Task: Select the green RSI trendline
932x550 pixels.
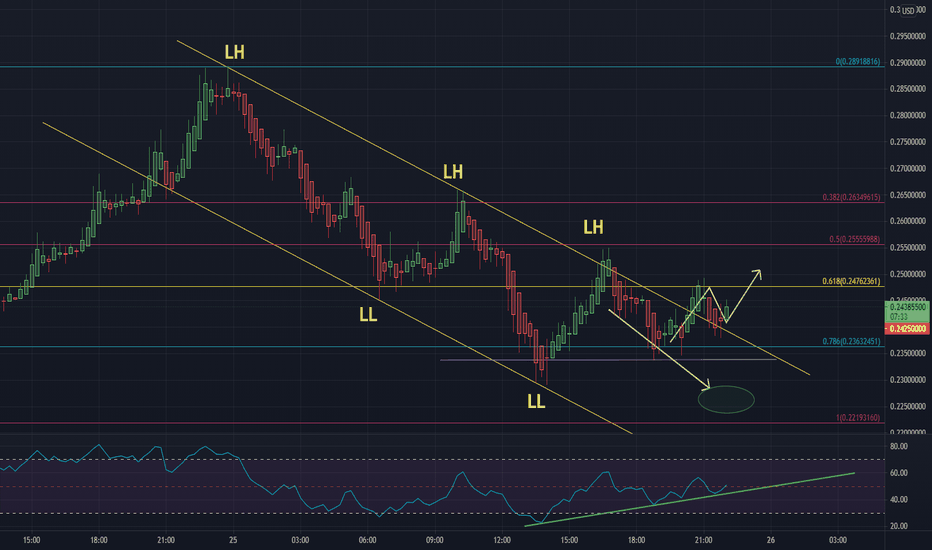Action: [689, 499]
